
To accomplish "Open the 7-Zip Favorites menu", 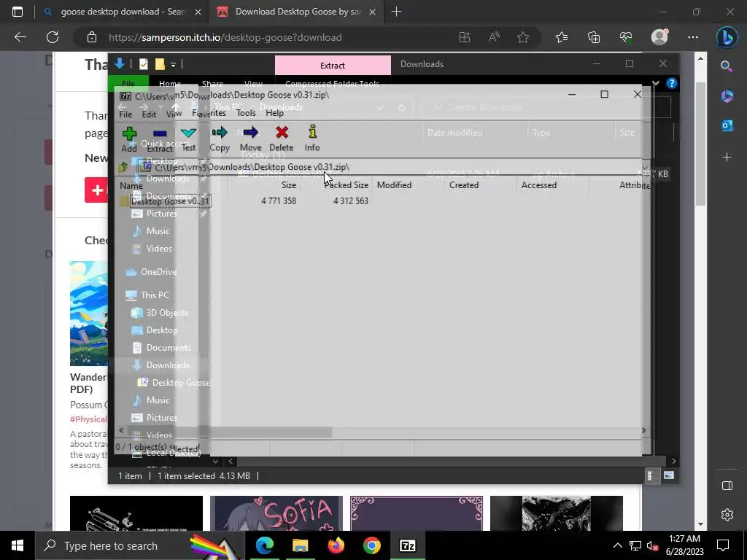I will click(209, 113).
